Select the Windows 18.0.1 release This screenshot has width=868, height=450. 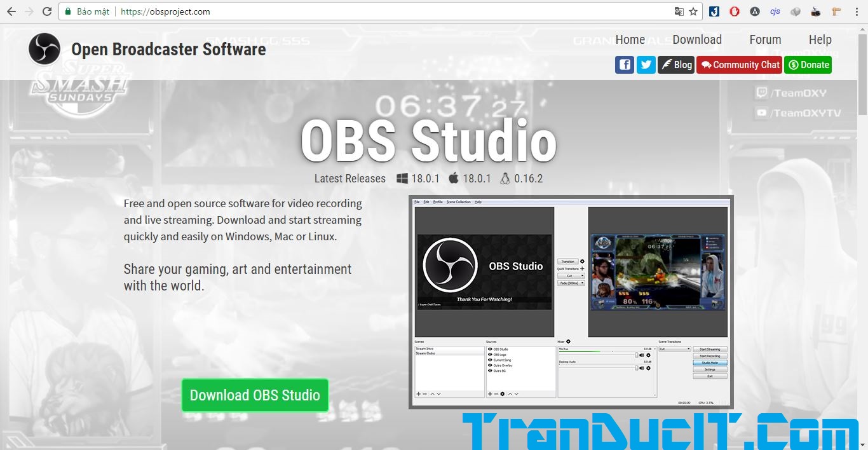coord(418,179)
